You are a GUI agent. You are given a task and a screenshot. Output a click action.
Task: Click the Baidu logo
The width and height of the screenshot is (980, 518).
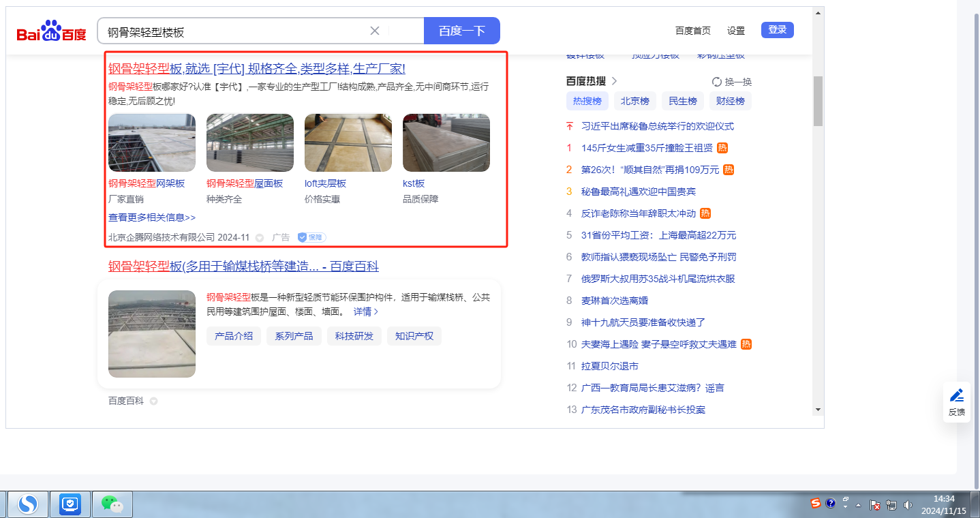pos(52,31)
